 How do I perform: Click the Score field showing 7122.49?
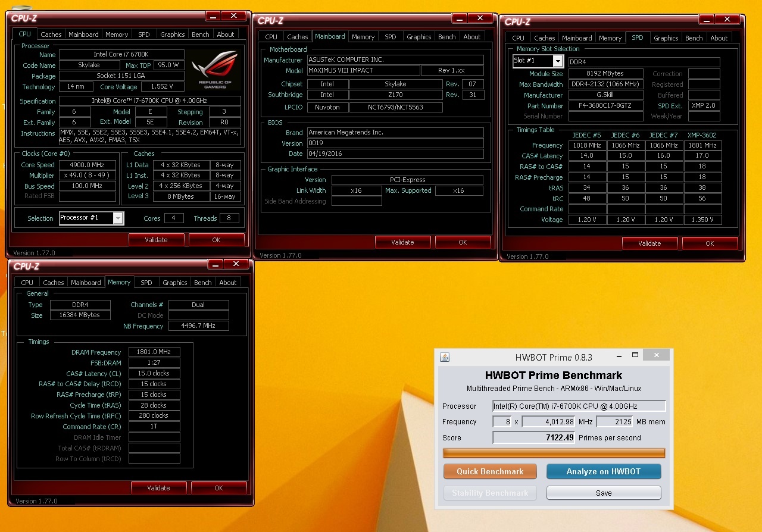[535, 438]
